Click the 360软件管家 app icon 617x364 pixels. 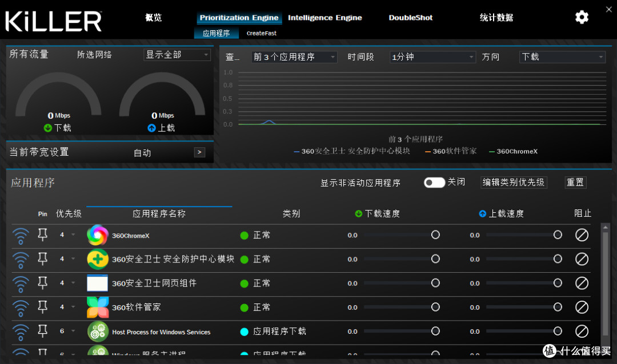(98, 307)
